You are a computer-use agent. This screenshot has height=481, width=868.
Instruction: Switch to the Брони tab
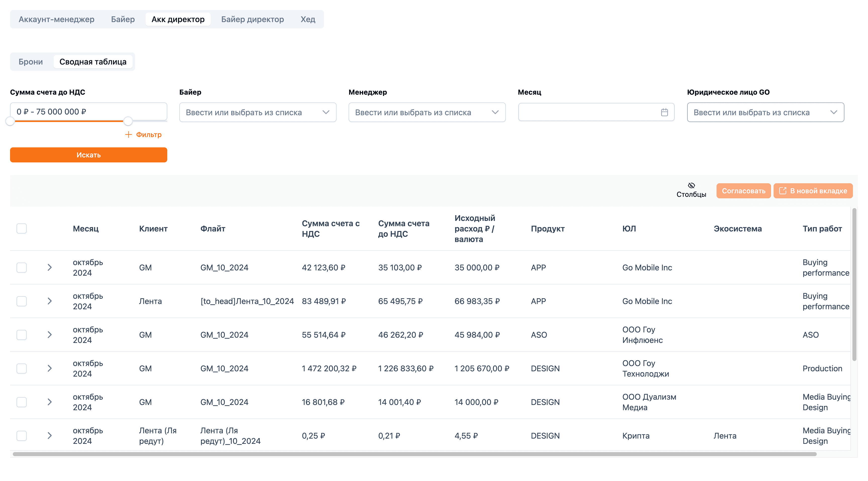31,62
